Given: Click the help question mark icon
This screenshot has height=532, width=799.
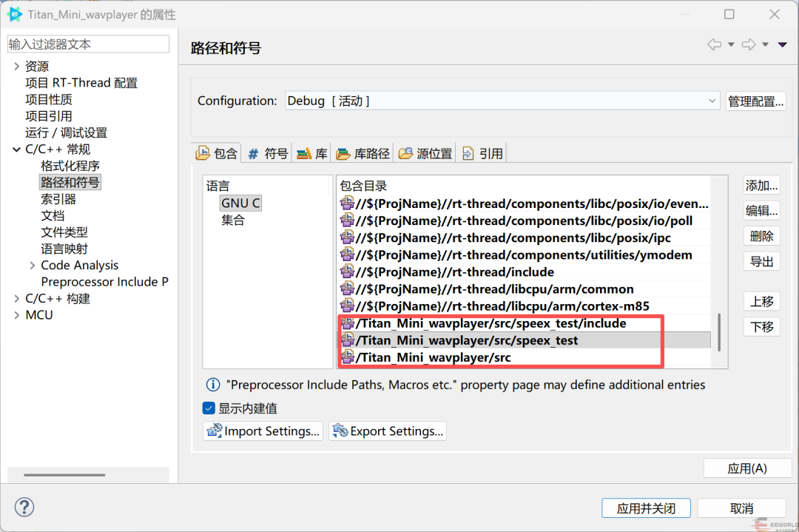Looking at the screenshot, I should 24,507.
